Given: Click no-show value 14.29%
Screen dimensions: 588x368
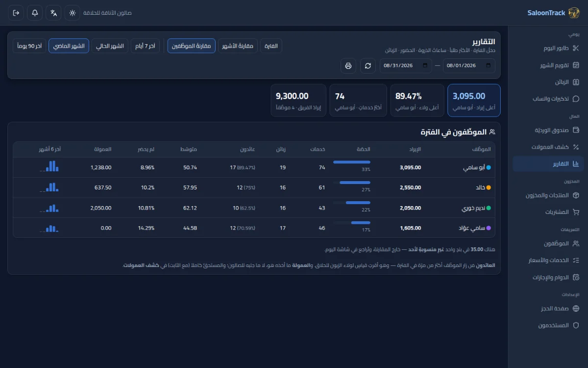Looking at the screenshot, I should 147,228.
